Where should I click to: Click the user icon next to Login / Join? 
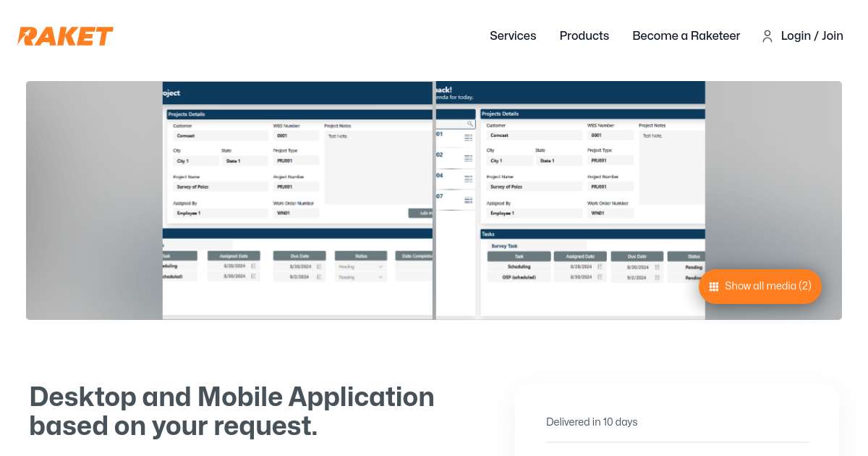pos(767,36)
